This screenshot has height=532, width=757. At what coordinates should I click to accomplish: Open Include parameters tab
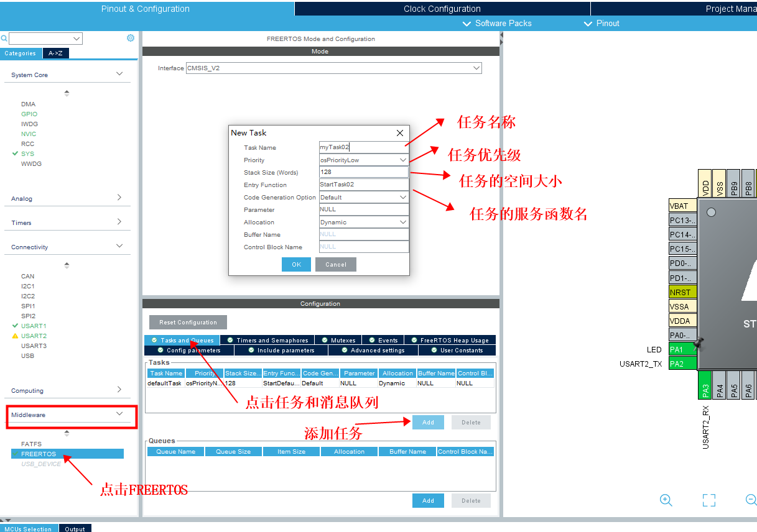(281, 350)
